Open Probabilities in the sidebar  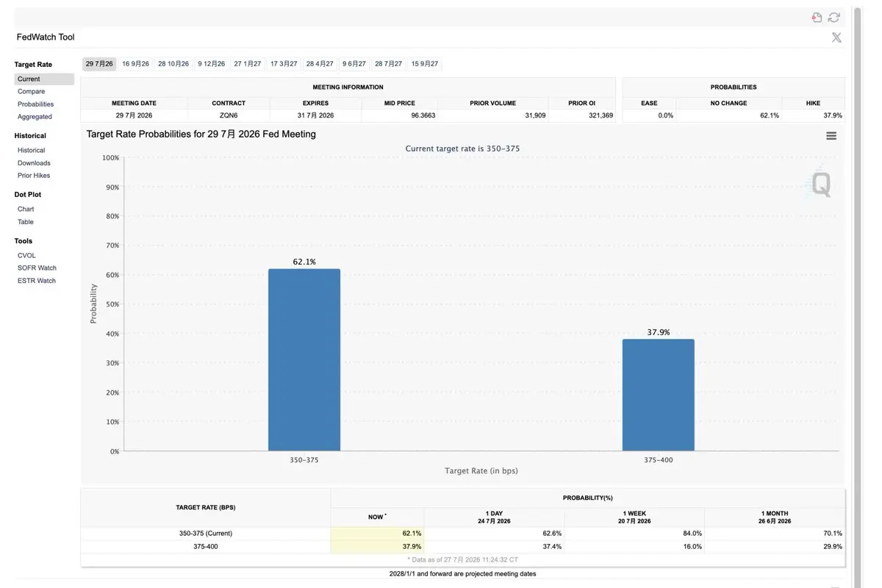pos(36,104)
